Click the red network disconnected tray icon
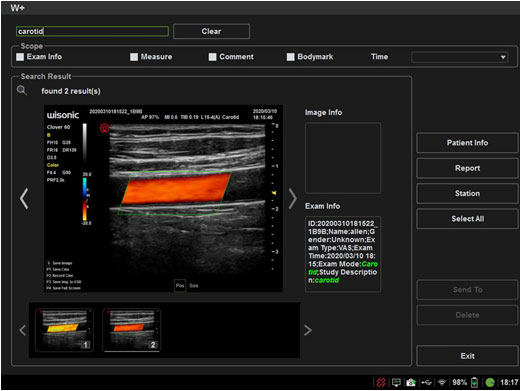This screenshot has height=391, width=521. pos(381,382)
